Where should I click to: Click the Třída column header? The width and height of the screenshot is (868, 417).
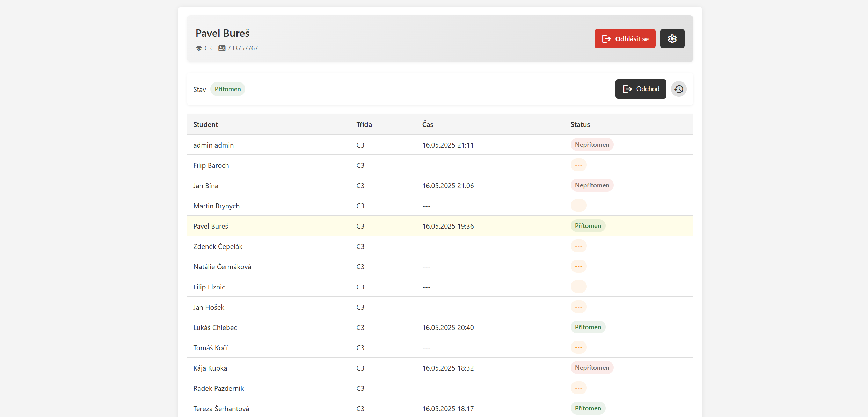coord(364,124)
